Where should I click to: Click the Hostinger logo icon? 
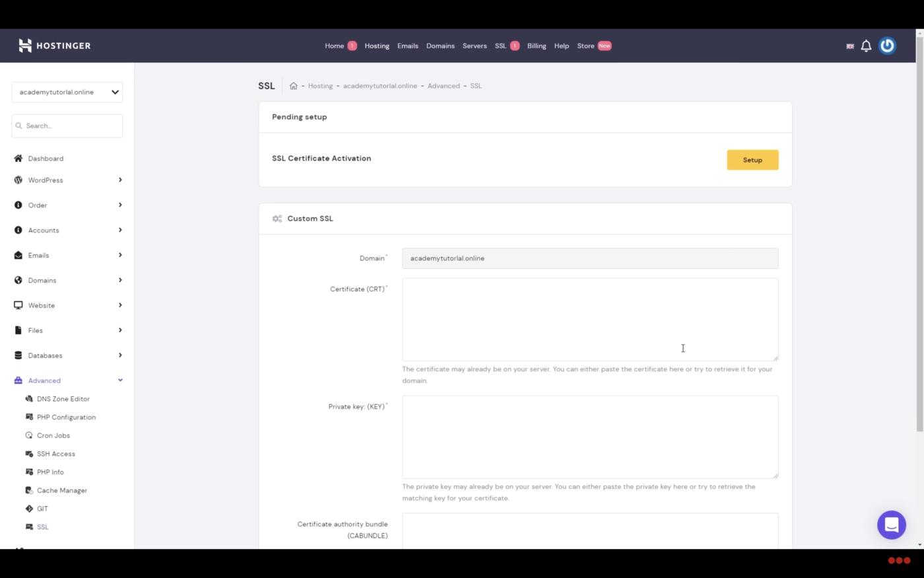tap(25, 46)
